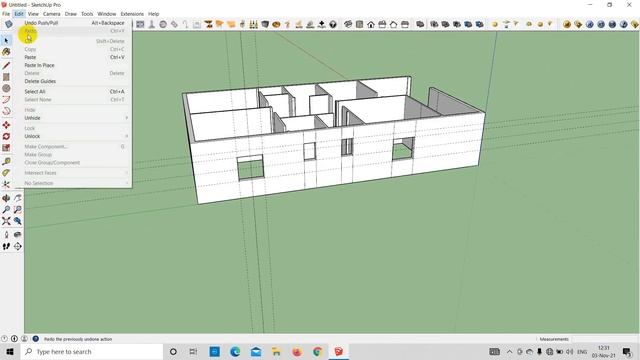Expand the Unlock submenu
The width and height of the screenshot is (640, 360).
[73, 136]
